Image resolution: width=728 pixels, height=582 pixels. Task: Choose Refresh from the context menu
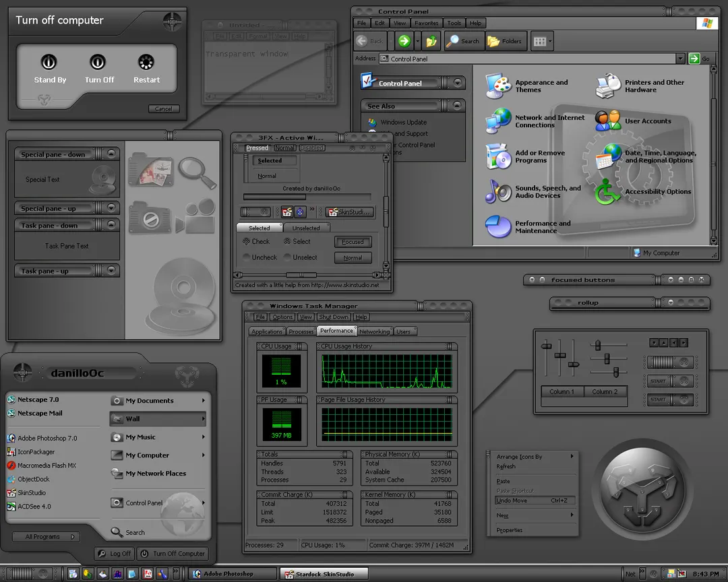[x=506, y=466]
